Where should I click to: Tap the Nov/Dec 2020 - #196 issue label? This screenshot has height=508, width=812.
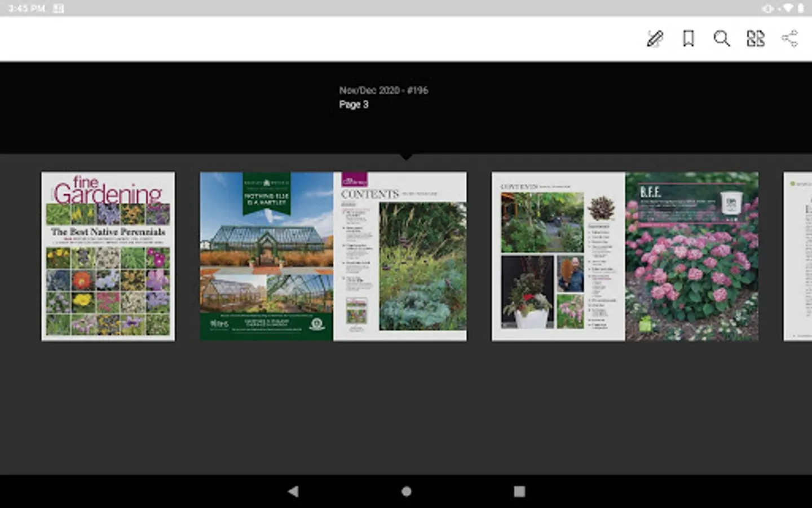tap(383, 90)
